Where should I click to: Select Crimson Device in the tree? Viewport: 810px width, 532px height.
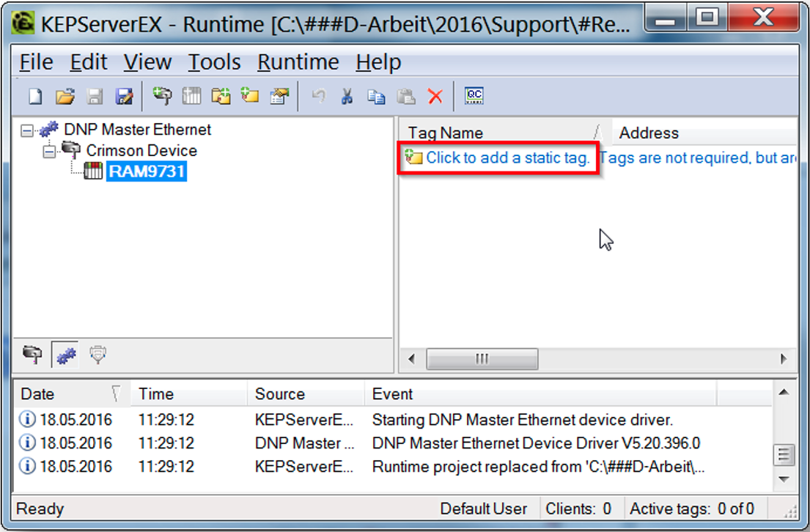(141, 151)
